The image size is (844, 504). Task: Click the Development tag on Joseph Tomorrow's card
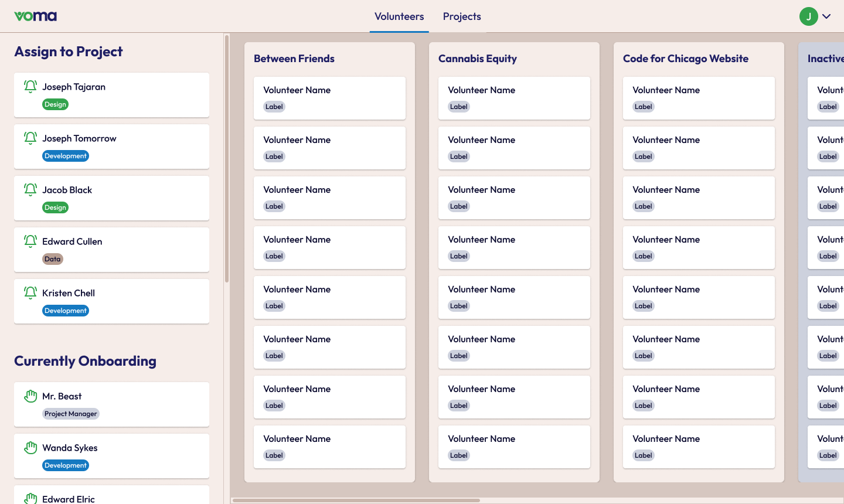[x=66, y=156]
